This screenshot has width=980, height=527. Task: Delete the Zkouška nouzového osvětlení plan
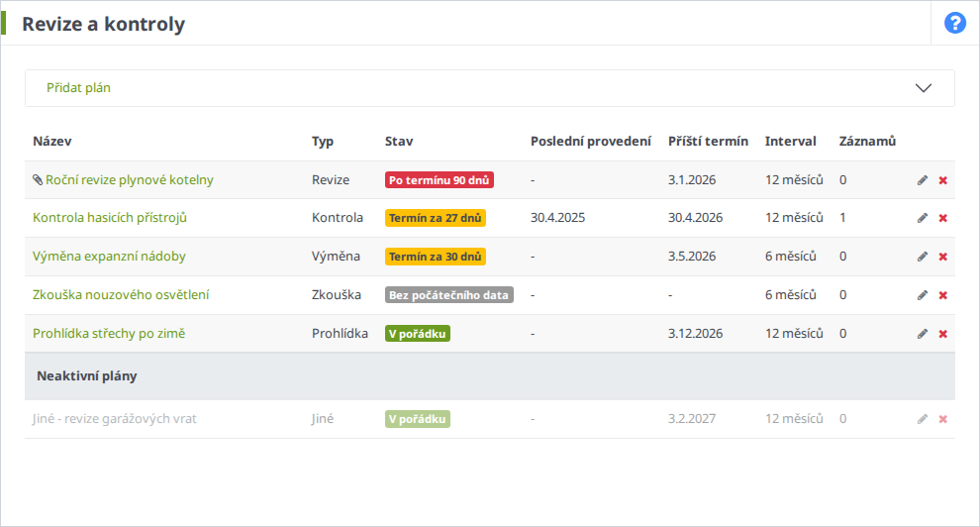pos(942,295)
